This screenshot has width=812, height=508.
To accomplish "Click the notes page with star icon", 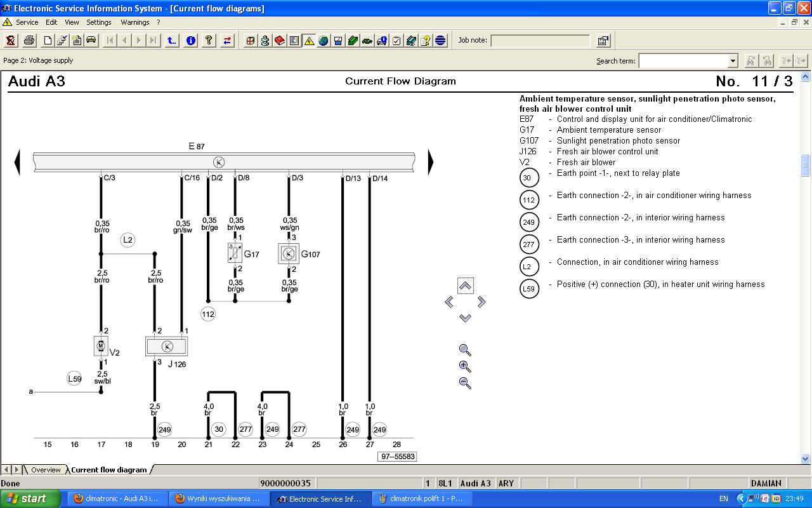I will click(x=77, y=41).
